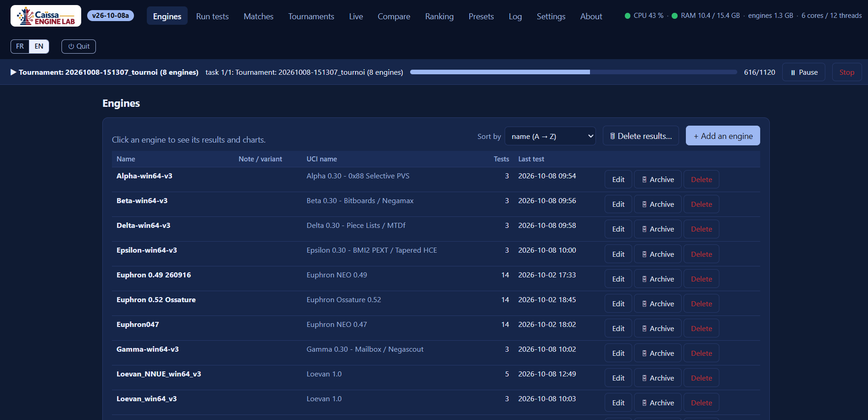Image resolution: width=868 pixels, height=420 pixels.
Task: Delete the Beta-win64-v3 engine
Action: click(x=701, y=204)
